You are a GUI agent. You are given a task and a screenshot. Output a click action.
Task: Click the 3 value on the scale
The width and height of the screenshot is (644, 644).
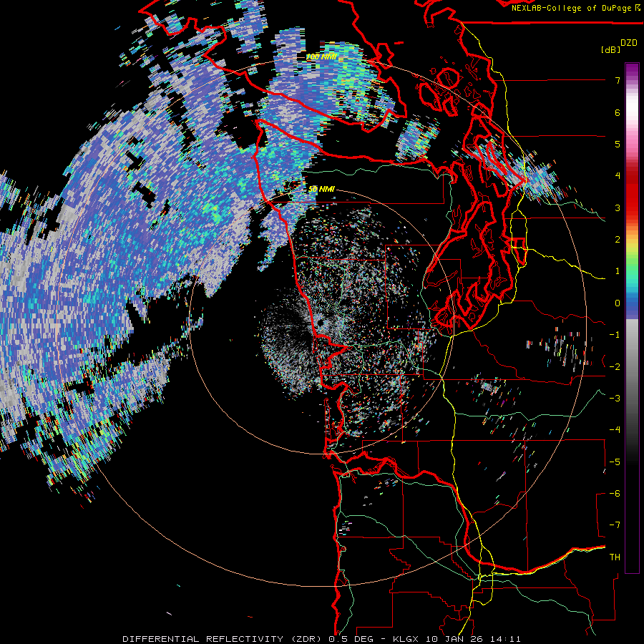[618, 208]
